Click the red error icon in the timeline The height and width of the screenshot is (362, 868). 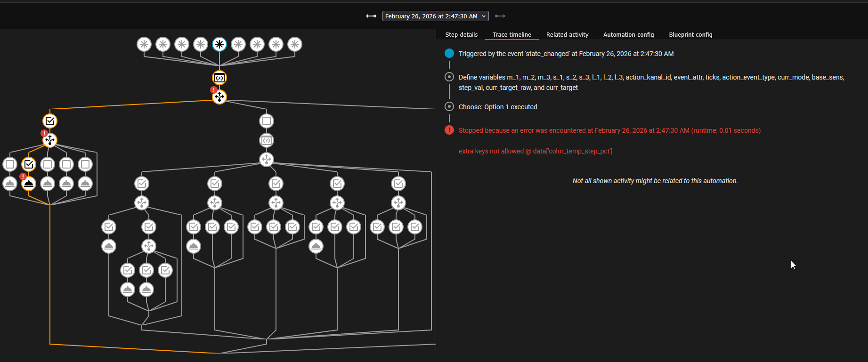pos(449,130)
